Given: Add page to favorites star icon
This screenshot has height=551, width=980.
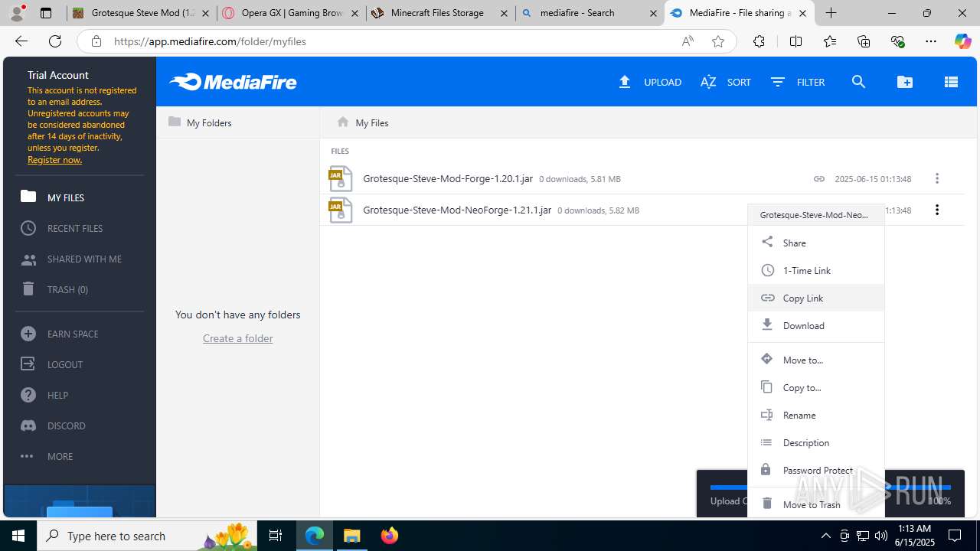Looking at the screenshot, I should [718, 41].
